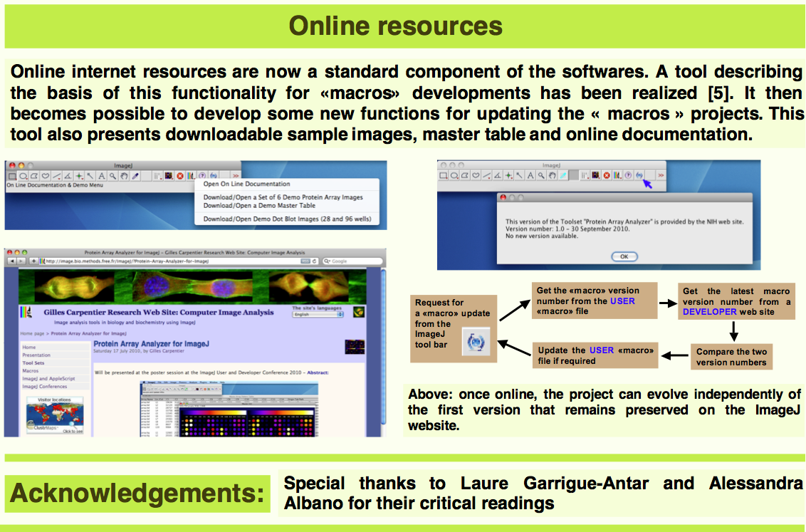Click OK in the version dialog
Screen dimensions: 806x532
pyautogui.click(x=624, y=256)
